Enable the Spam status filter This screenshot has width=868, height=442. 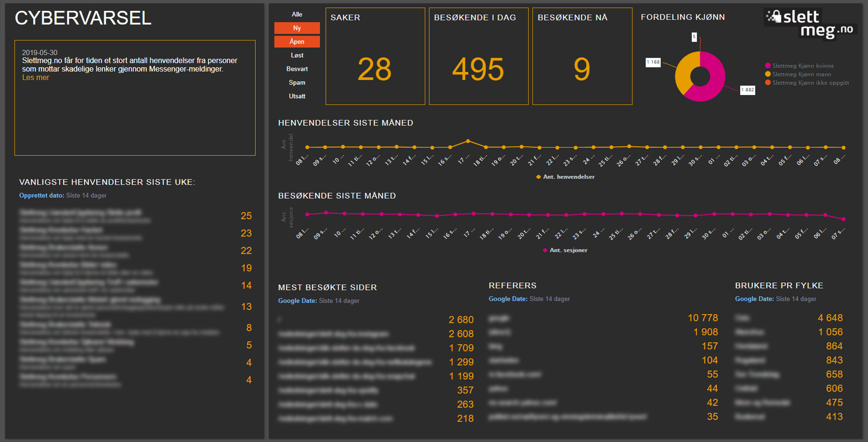tap(297, 83)
